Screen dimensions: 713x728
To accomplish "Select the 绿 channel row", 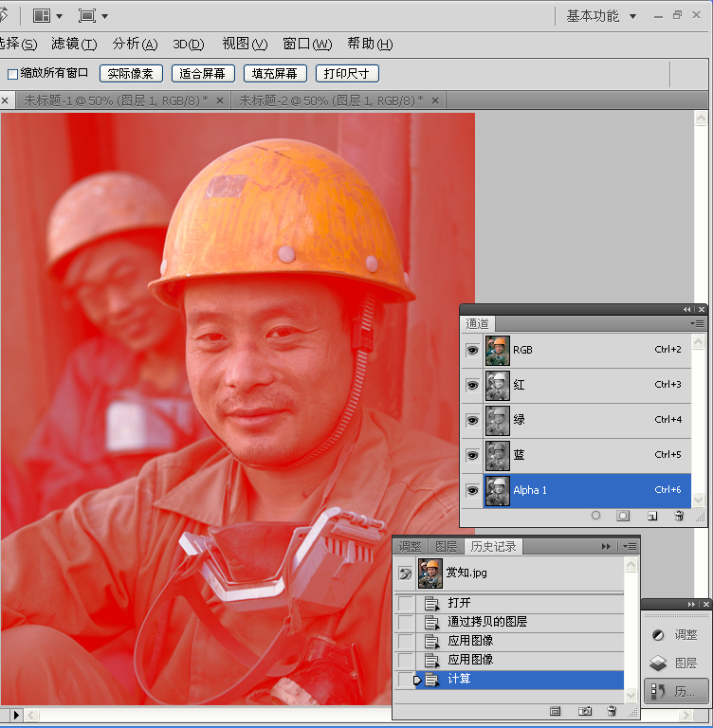I will tap(587, 420).
